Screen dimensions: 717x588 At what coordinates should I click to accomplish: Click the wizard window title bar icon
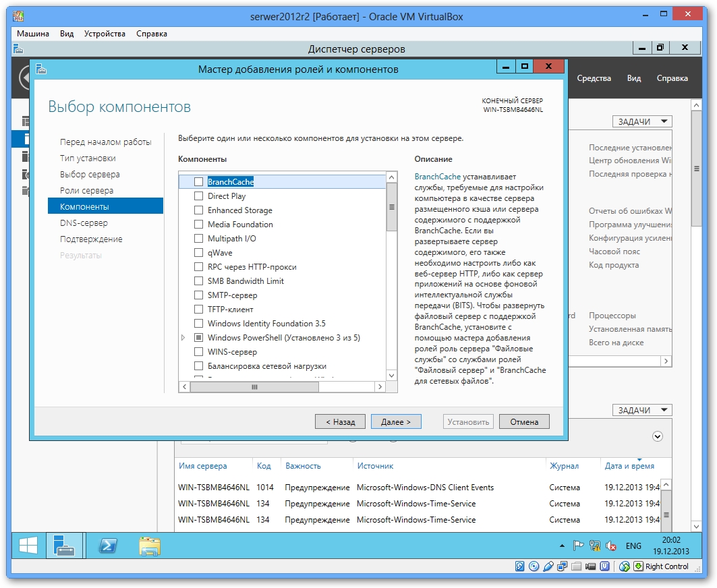41,69
